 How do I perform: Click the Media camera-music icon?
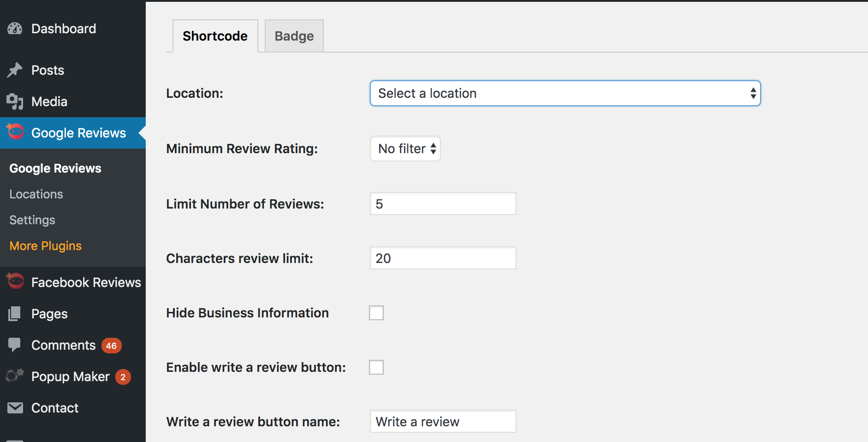point(15,102)
